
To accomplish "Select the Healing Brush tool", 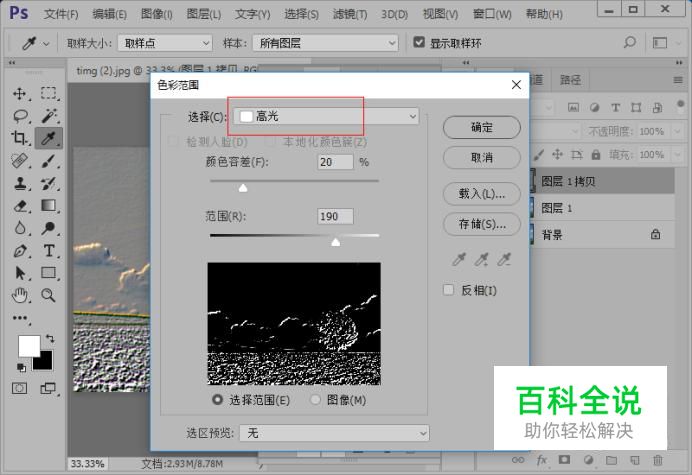I will [x=19, y=161].
